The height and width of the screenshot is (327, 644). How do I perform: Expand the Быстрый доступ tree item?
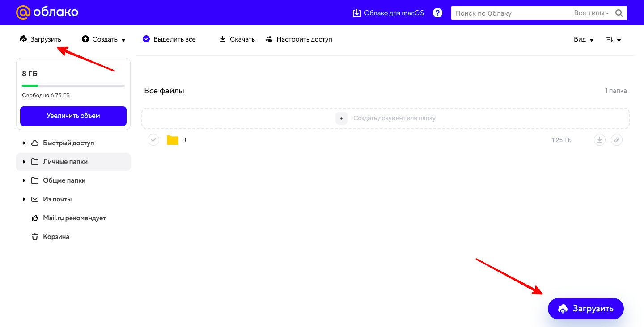24,143
